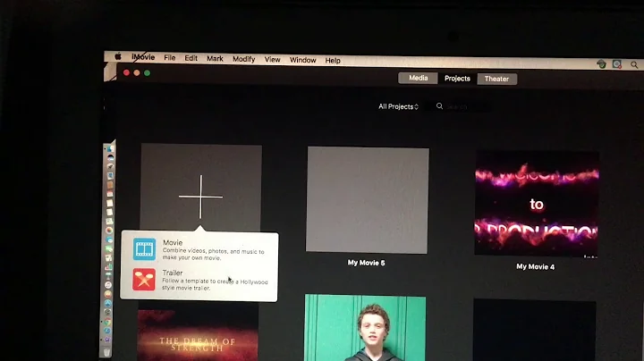Click the My Movie 5 project title
This screenshot has height=361, width=644.
(366, 263)
